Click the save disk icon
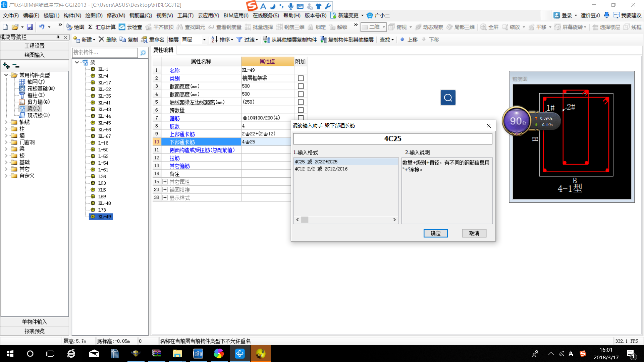644x362 pixels. [x=30, y=27]
